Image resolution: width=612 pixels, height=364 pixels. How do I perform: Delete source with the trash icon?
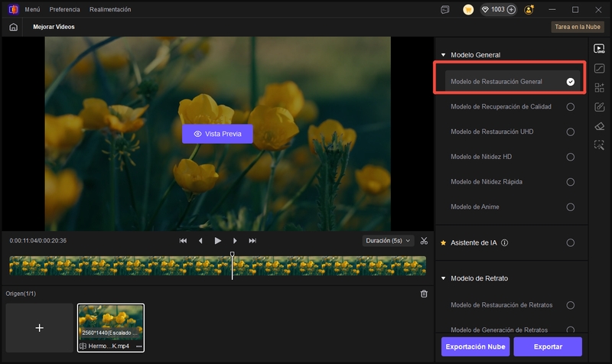[x=424, y=294]
